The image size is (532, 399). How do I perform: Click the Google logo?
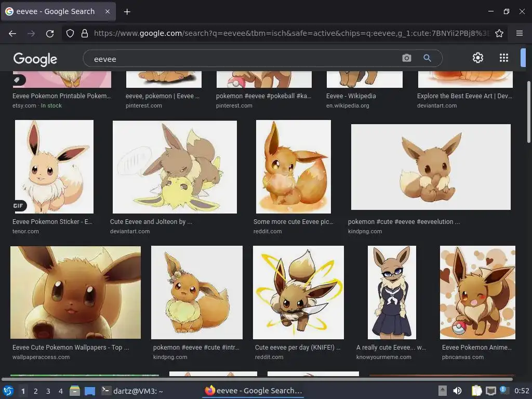(x=35, y=59)
